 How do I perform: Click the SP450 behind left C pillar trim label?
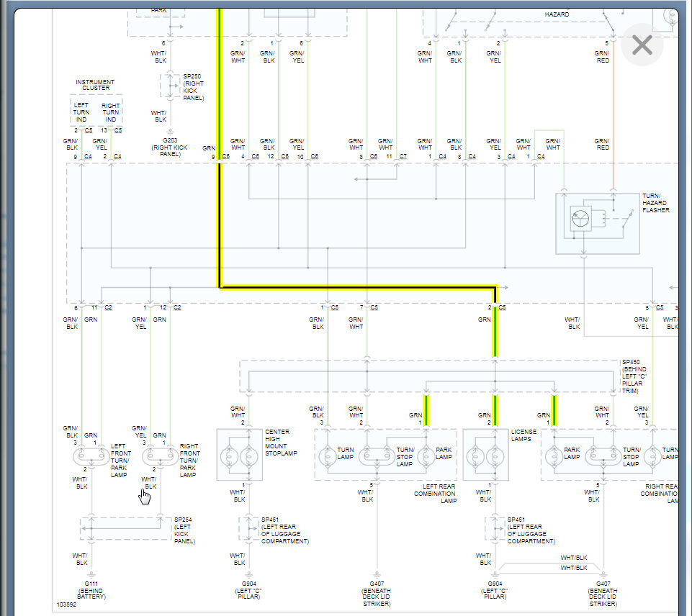(x=634, y=376)
